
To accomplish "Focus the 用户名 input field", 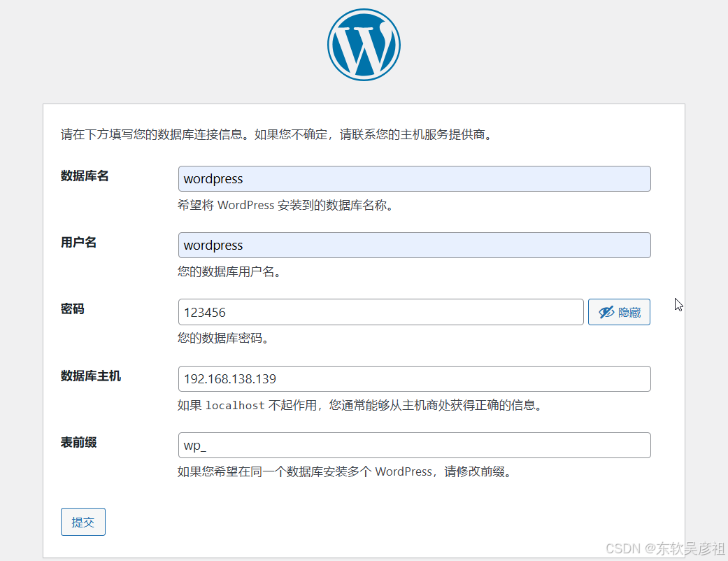I will coord(414,246).
